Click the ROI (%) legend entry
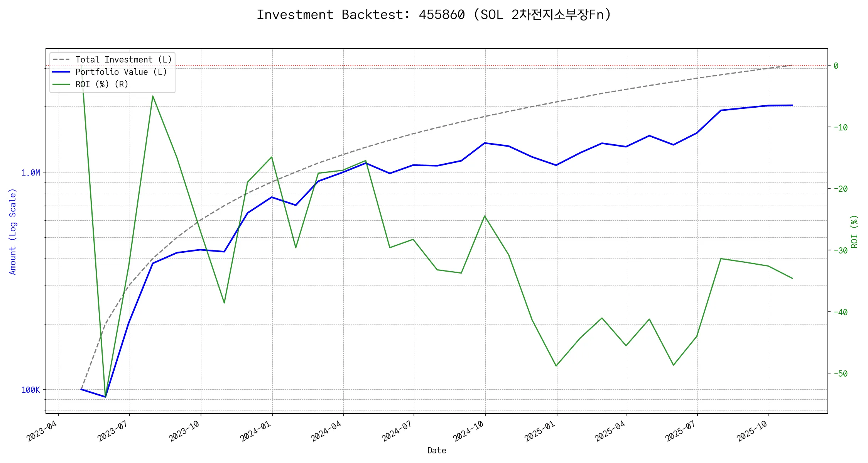868x463 pixels. (101, 84)
